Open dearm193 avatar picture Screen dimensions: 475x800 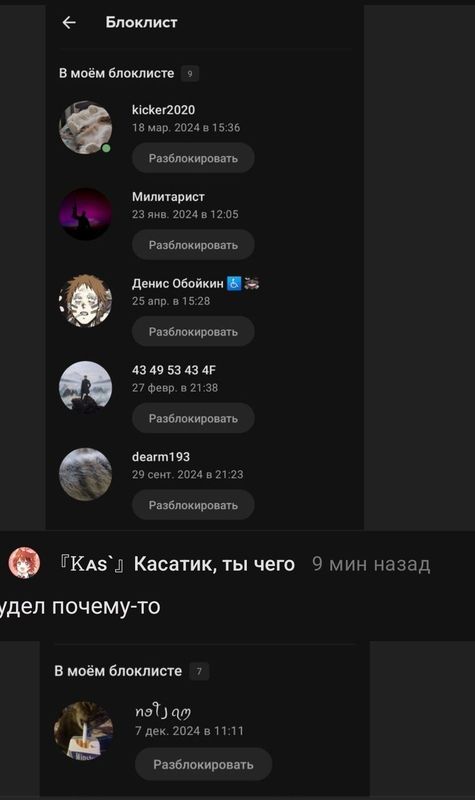pyautogui.click(x=85, y=474)
